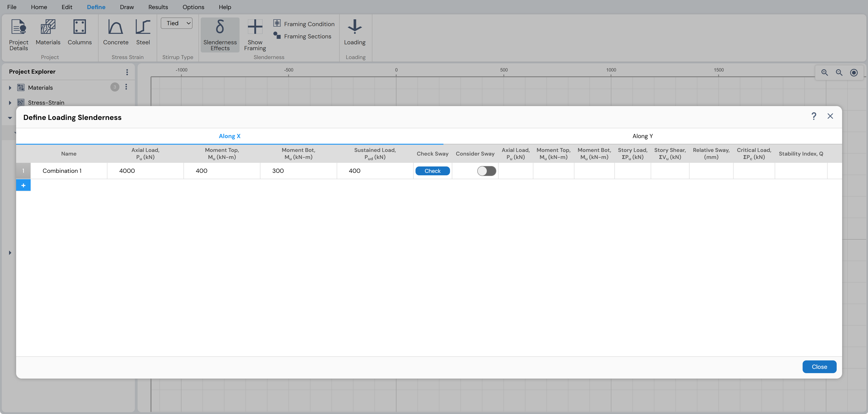This screenshot has width=868, height=414.
Task: Click the Check sway button
Action: [432, 171]
